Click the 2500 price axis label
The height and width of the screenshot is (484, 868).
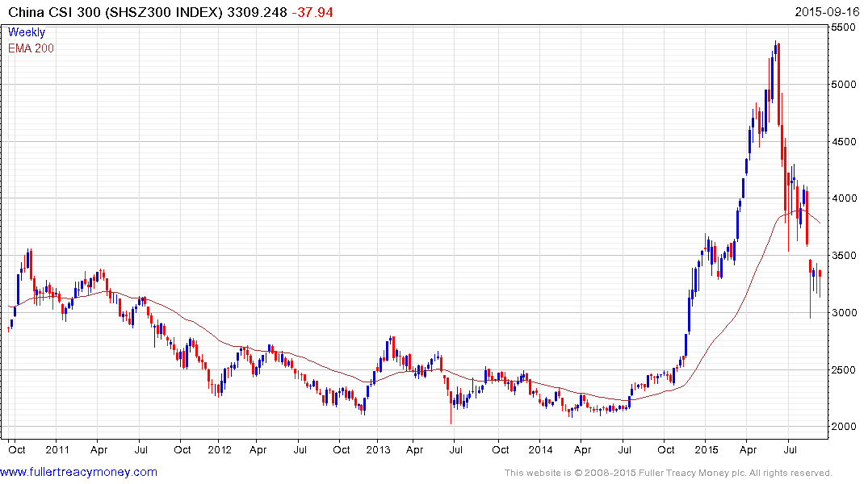[844, 369]
